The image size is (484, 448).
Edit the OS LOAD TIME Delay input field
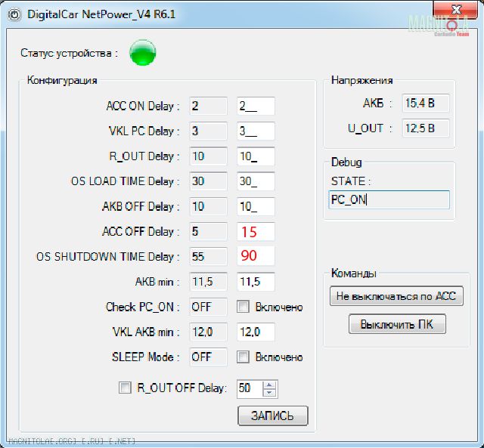coord(256,181)
